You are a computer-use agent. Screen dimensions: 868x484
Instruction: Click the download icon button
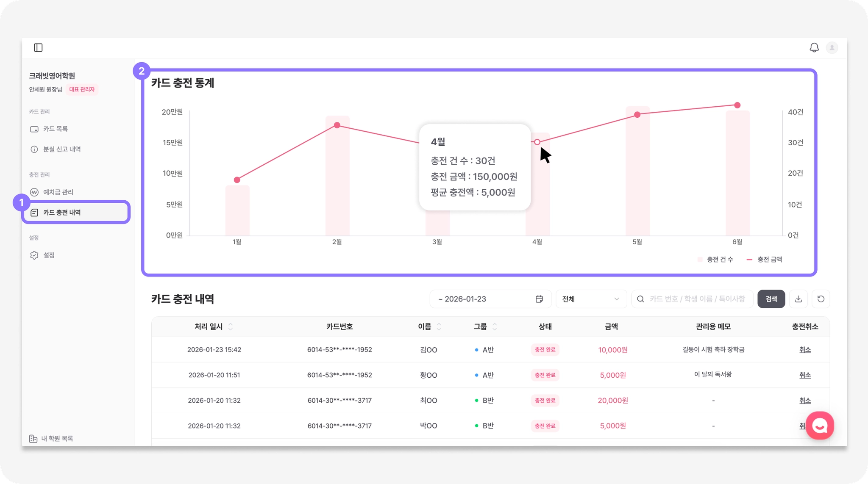[x=798, y=299]
